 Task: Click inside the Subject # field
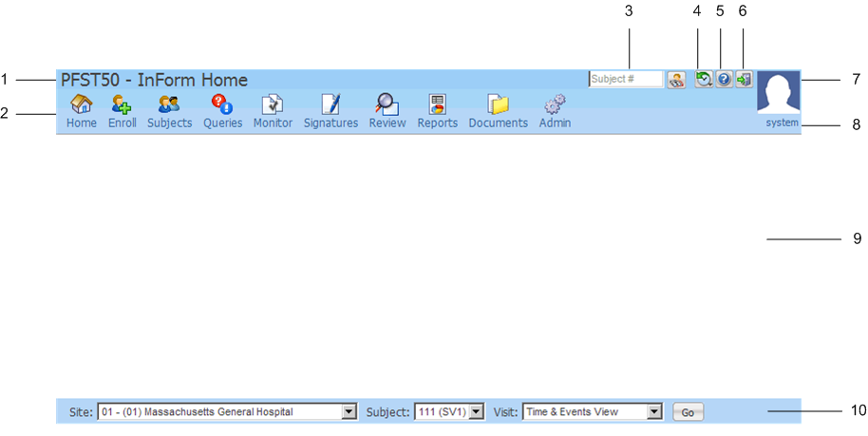(626, 79)
